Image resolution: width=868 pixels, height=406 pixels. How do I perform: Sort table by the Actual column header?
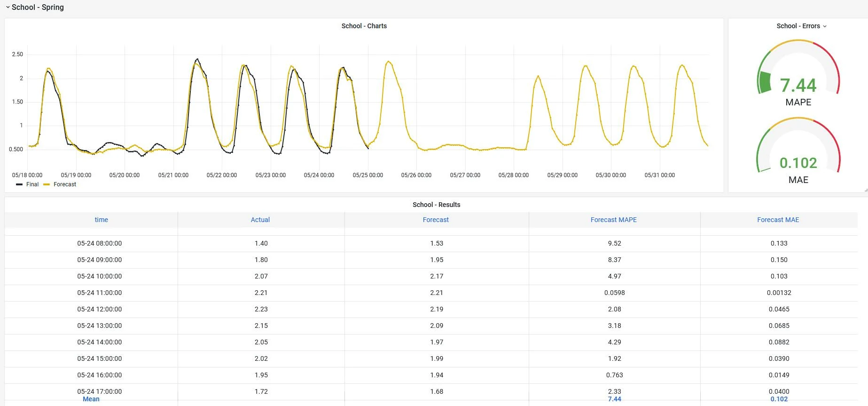[x=260, y=220]
